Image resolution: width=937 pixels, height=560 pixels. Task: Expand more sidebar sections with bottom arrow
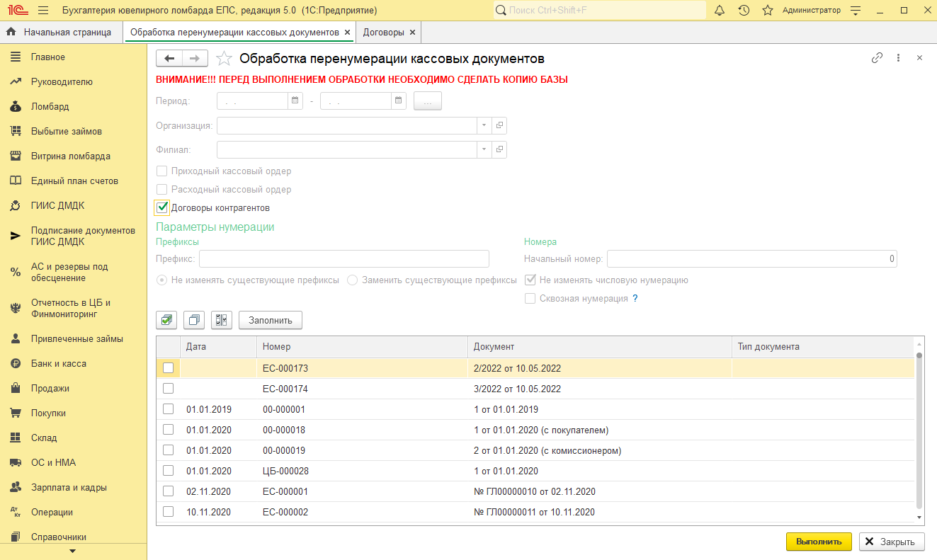(x=72, y=551)
